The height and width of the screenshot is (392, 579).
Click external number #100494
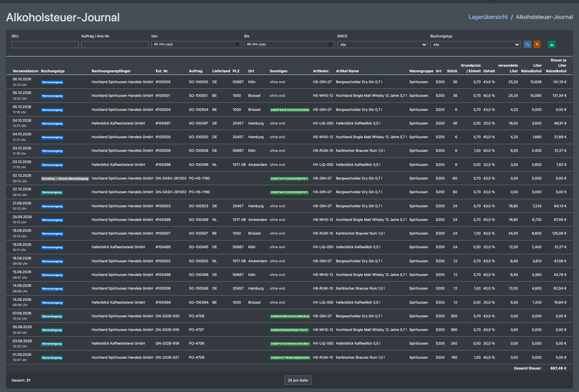click(163, 302)
